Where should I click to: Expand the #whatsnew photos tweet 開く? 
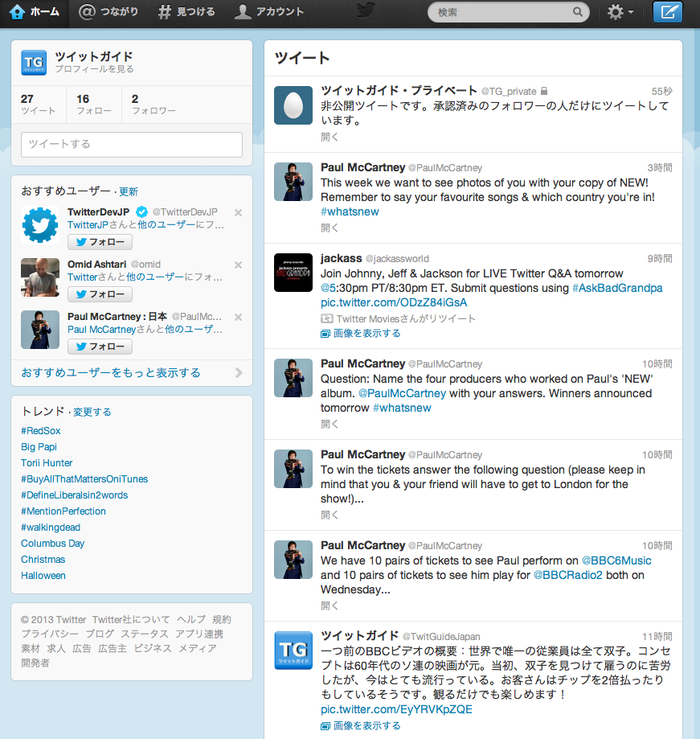click(330, 228)
